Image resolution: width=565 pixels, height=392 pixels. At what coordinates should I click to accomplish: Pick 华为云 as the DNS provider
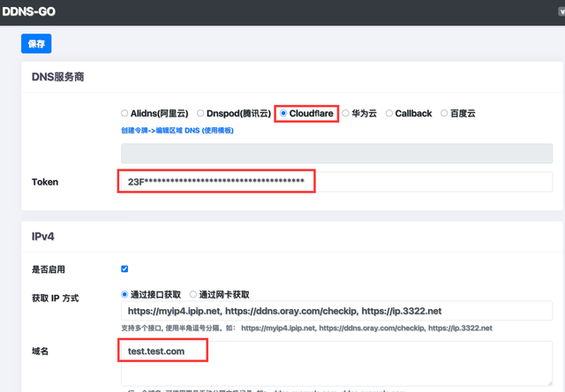346,114
